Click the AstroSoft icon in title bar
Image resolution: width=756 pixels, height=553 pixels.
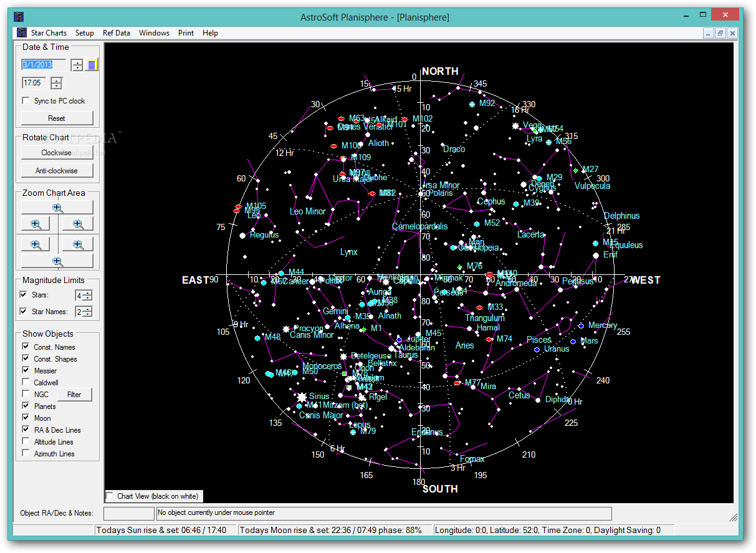click(19, 17)
